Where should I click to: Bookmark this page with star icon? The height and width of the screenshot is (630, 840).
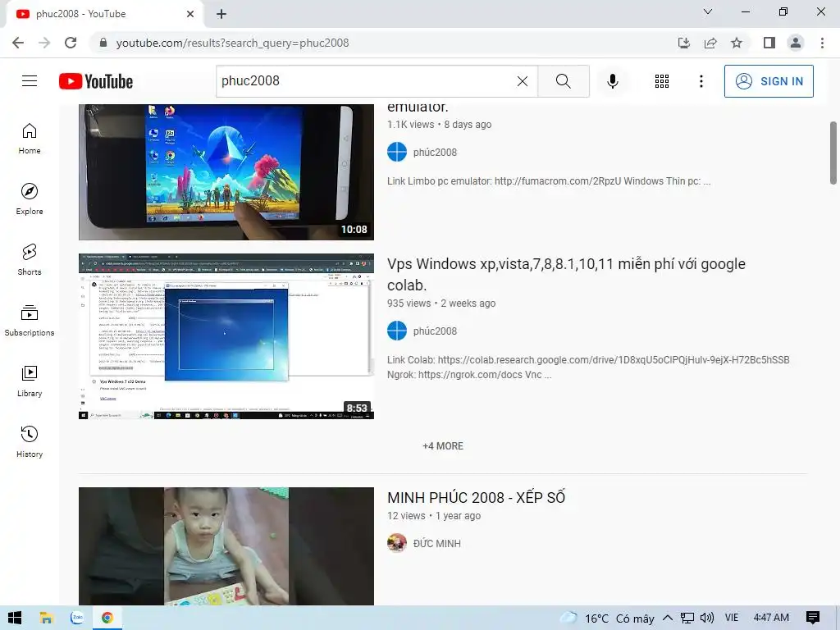click(737, 43)
